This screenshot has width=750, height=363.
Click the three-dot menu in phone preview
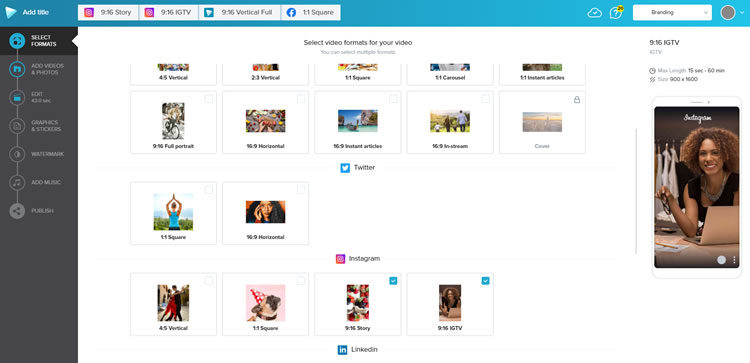point(734,260)
